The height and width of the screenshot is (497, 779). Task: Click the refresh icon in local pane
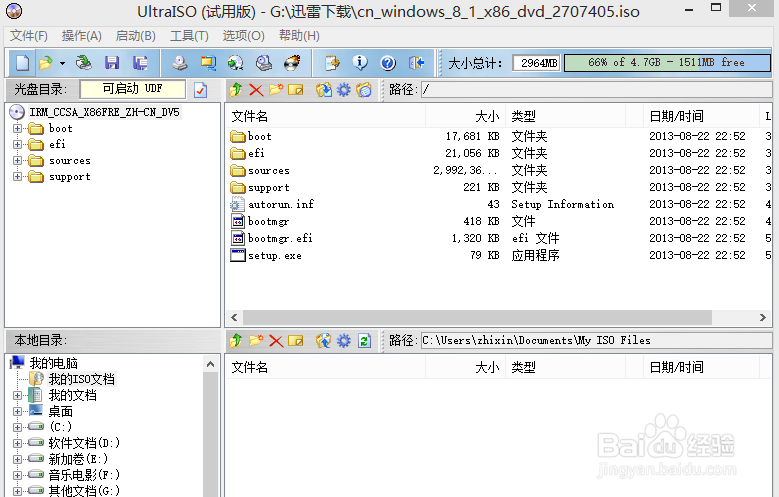(364, 340)
